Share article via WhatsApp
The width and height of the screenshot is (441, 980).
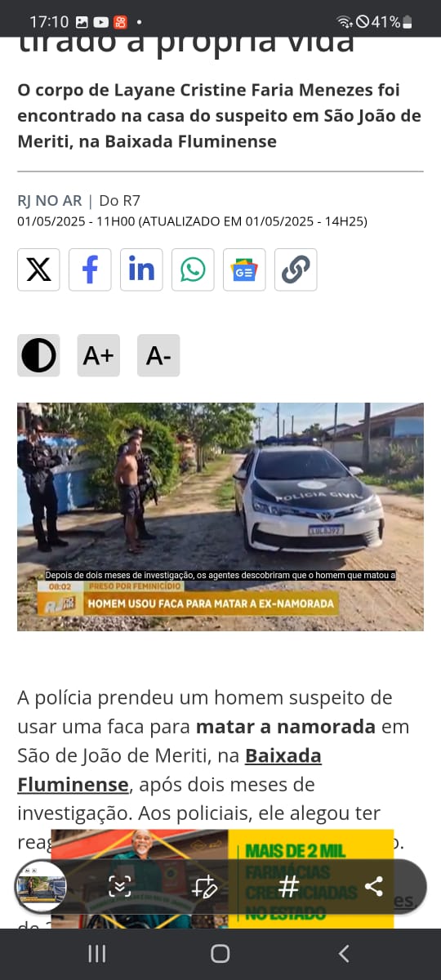coord(193,269)
